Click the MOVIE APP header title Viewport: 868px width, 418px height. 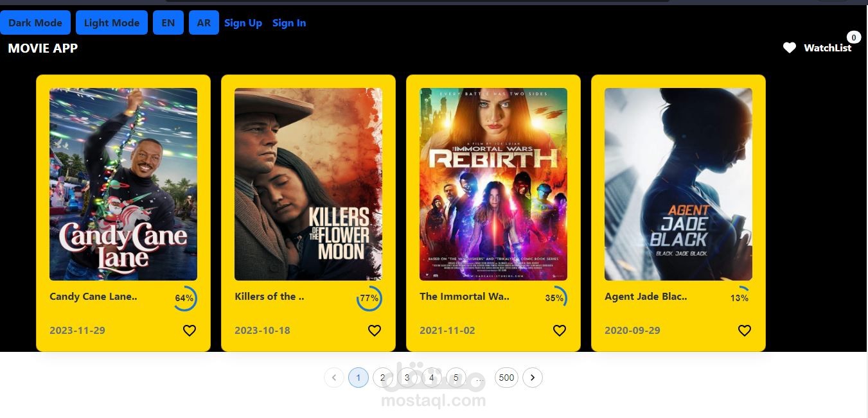click(x=42, y=48)
